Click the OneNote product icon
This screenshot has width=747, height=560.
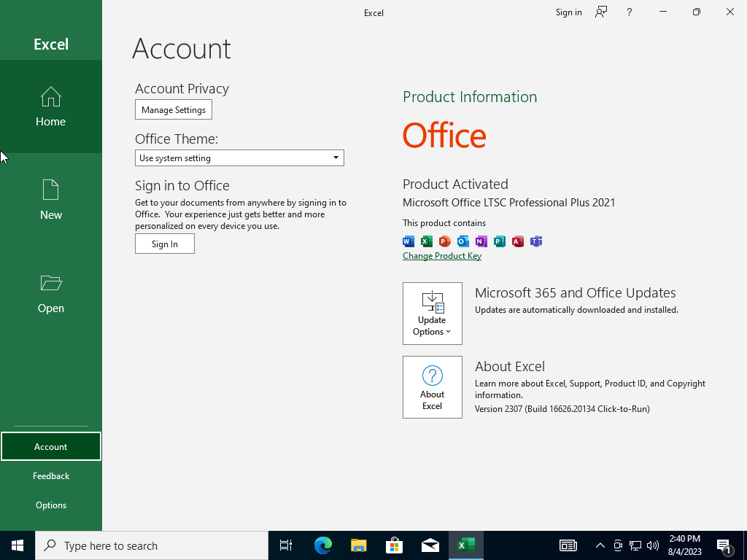[481, 241]
